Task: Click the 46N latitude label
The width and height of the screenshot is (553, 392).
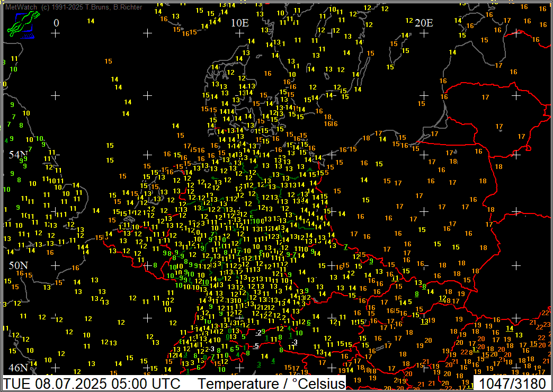Action: (19, 368)
